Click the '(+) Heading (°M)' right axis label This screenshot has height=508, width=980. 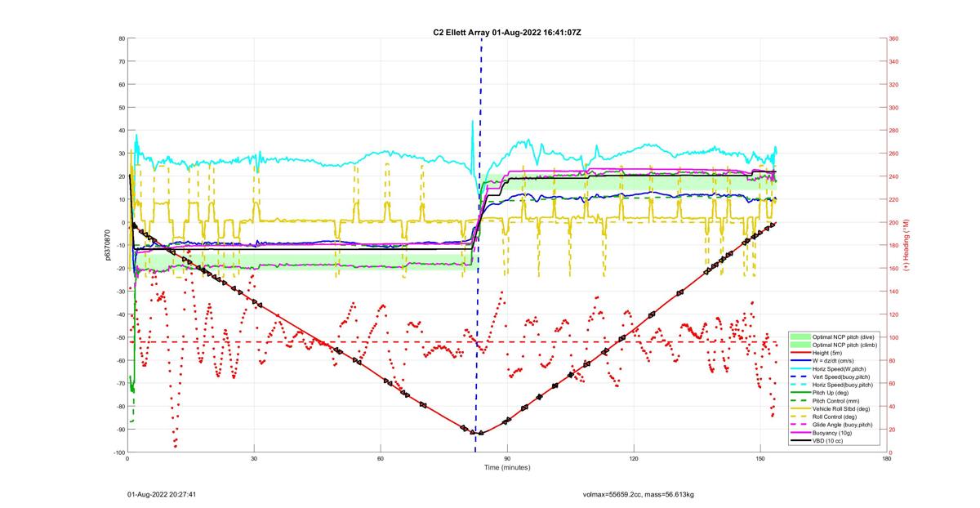pos(906,245)
